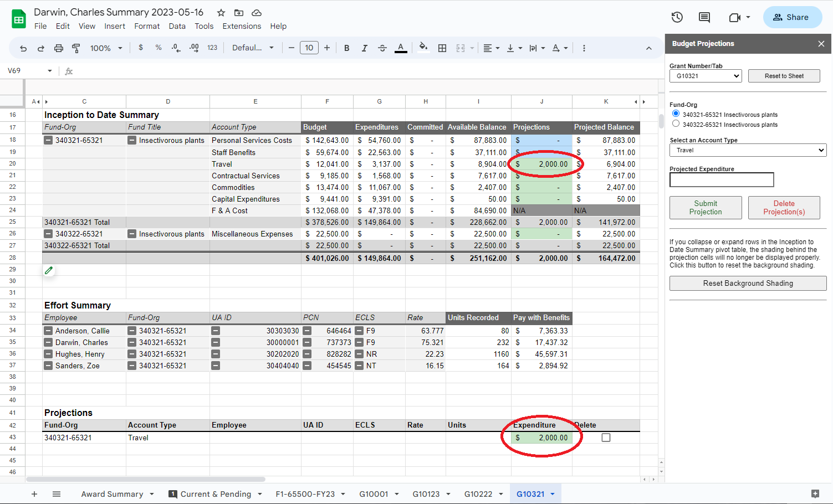Click the Submit Projection button
Image resolution: width=833 pixels, height=504 pixels.
pyautogui.click(x=705, y=208)
